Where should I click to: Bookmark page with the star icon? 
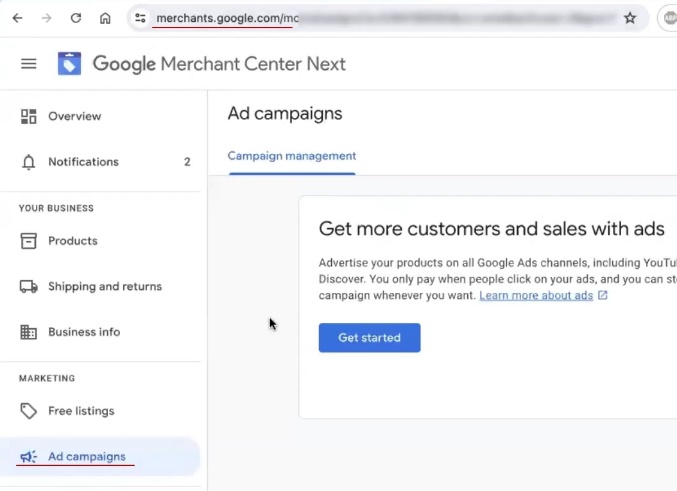tap(630, 18)
